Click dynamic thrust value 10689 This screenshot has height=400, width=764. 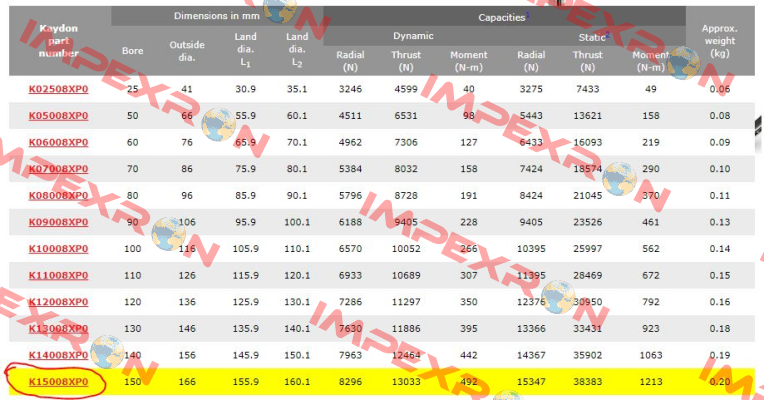pyautogui.click(x=406, y=275)
